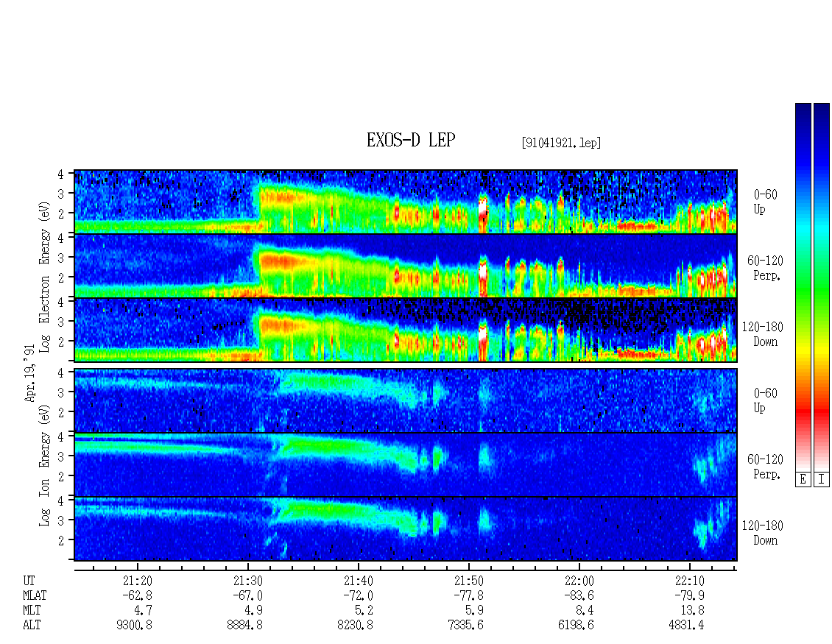Select ALT value 4831.4
The height and width of the screenshot is (644, 832).
686,626
